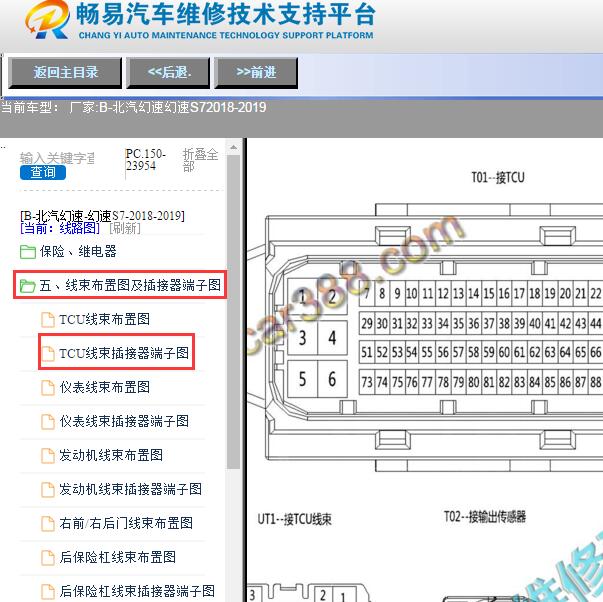Open 右前/右后门线束布置图 document
Viewport: 603px width, 602px height.
click(126, 523)
